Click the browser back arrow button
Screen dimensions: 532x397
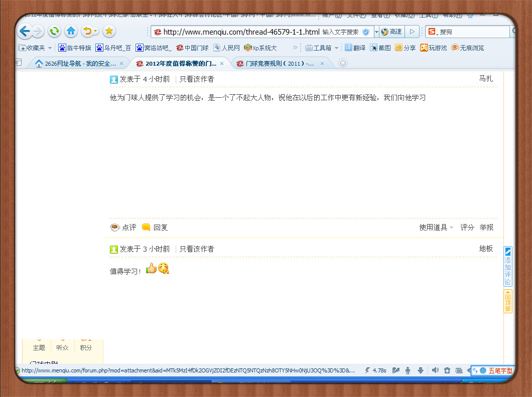[x=24, y=32]
